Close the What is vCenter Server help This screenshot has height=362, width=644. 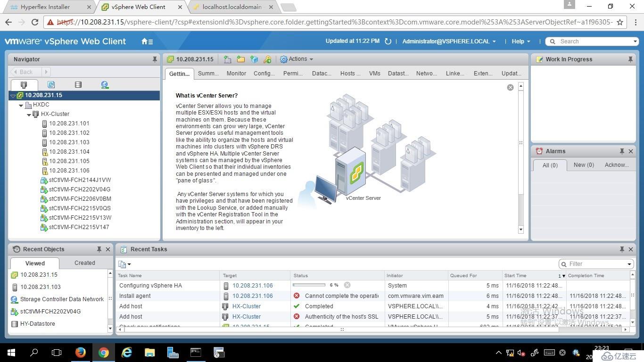[510, 88]
